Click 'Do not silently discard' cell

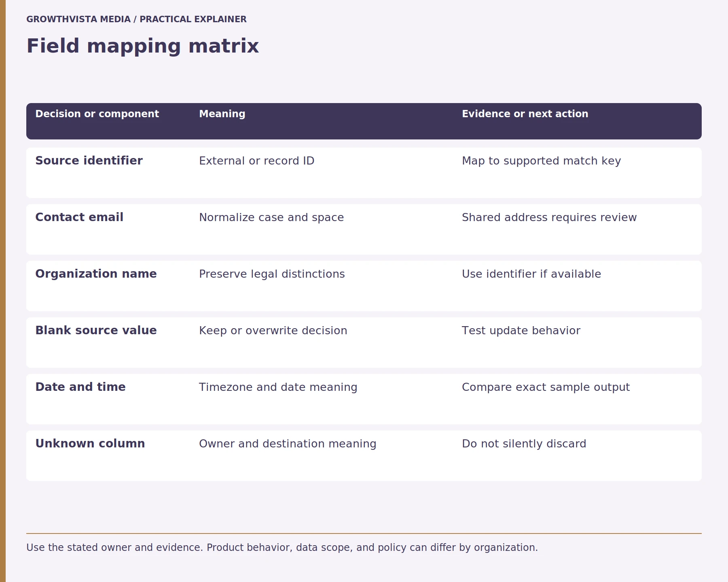[x=524, y=444]
